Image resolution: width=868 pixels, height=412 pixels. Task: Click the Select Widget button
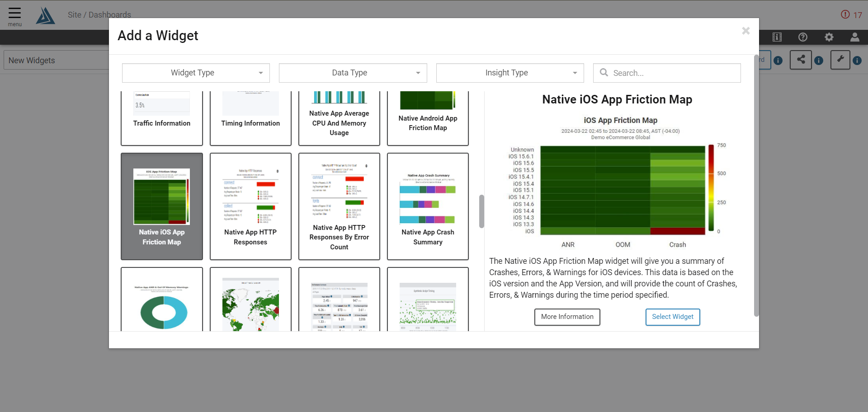coord(673,317)
